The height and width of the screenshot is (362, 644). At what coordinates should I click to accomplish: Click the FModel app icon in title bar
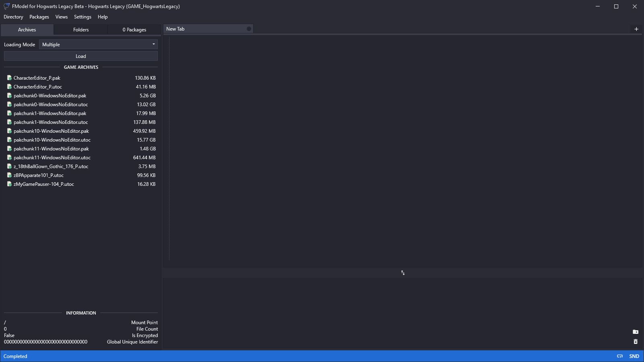(x=6, y=6)
